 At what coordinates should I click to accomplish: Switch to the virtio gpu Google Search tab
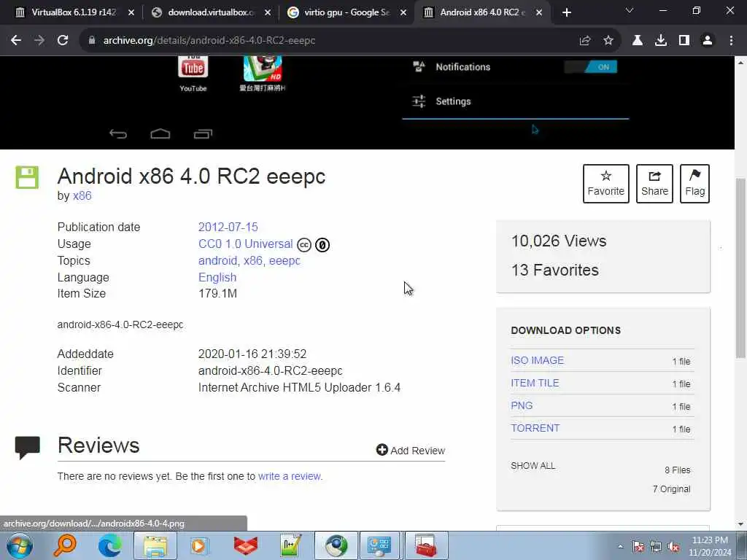tap(347, 12)
